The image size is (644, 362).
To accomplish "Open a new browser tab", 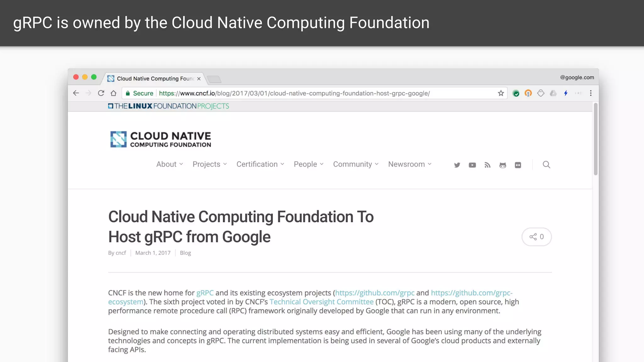I will point(214,79).
